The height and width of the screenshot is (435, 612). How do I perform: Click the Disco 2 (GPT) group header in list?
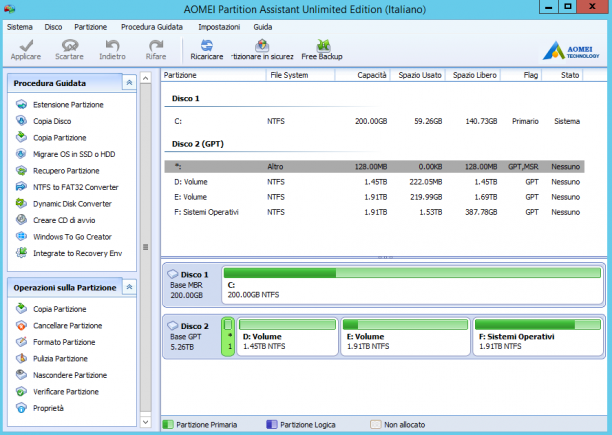point(198,144)
